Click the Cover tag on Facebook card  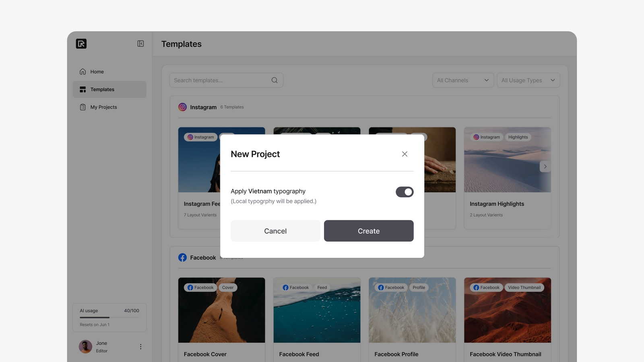228,288
